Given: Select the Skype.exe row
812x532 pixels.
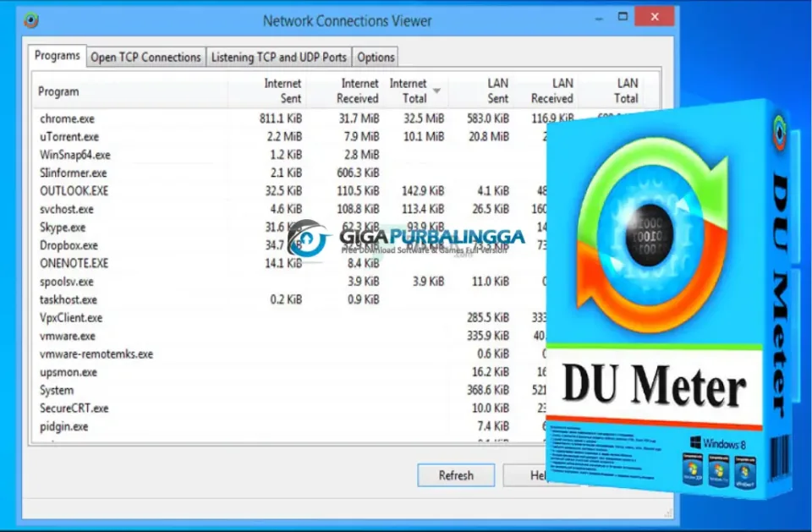Looking at the screenshot, I should [290, 228].
